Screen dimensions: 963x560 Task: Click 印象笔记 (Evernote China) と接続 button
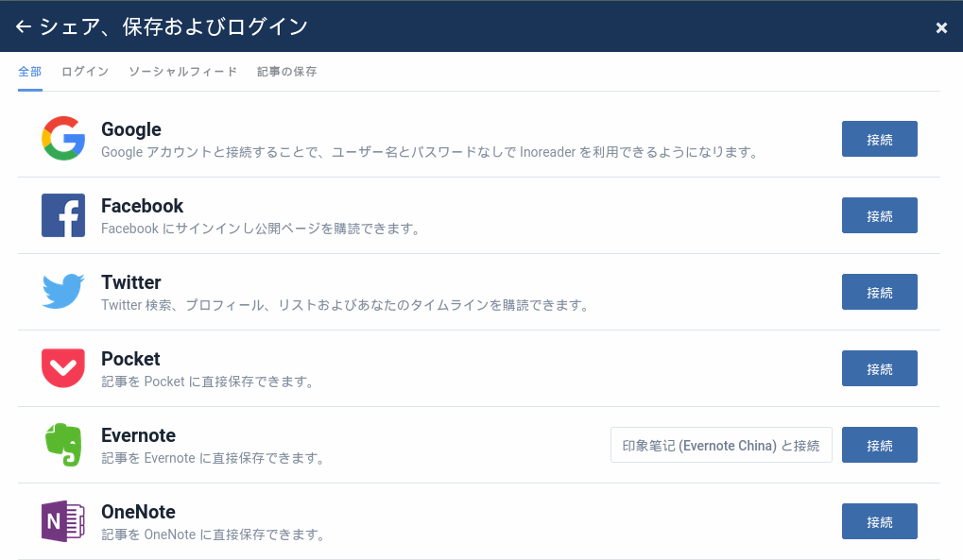coord(721,445)
